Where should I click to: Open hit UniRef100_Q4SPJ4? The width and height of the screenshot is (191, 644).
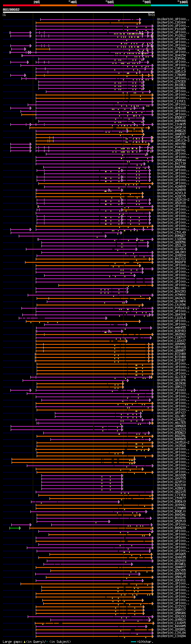(171, 127)
